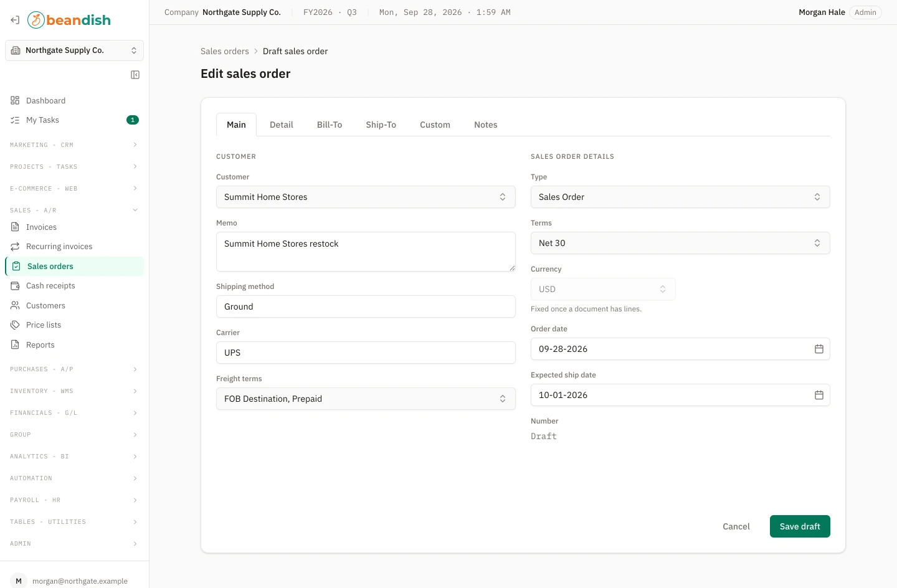This screenshot has height=588, width=897.
Task: Open Recurring invoices
Action: (74, 247)
